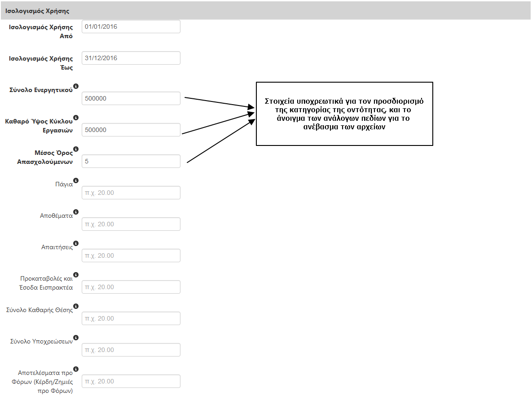532x405 pixels.
Task: Open the Πάγια info tooltip icon
Action: (x=75, y=180)
